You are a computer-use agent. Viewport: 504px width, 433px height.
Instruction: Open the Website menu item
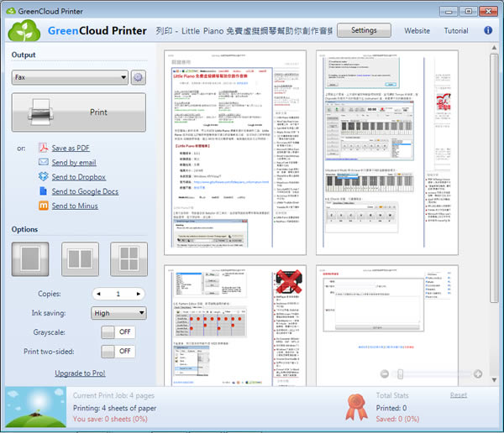click(417, 31)
